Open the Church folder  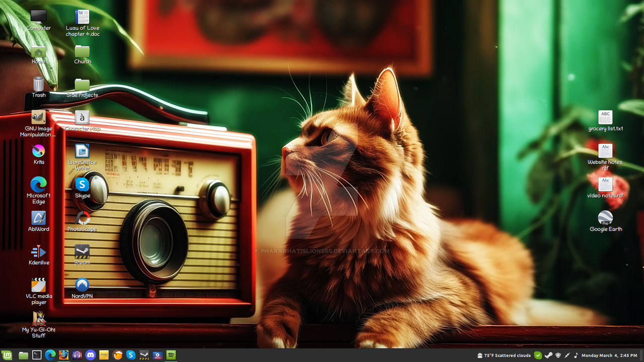82,50
